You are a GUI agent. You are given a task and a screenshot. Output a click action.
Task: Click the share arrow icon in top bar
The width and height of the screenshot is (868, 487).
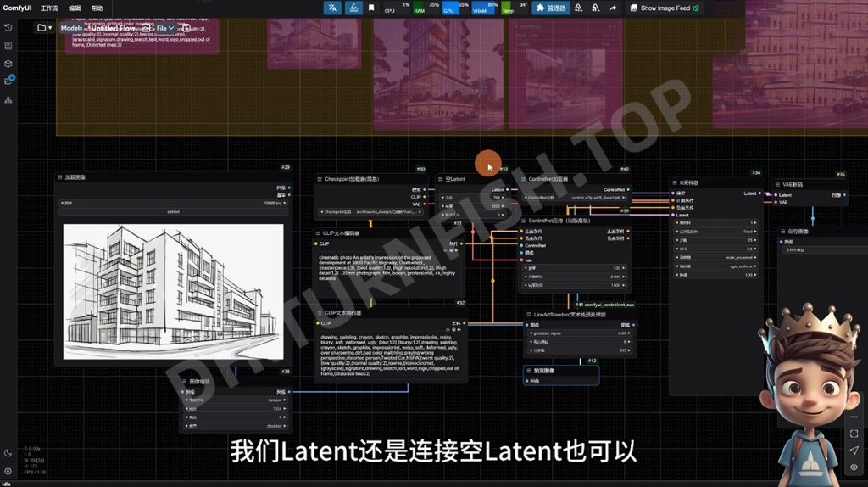(613, 8)
